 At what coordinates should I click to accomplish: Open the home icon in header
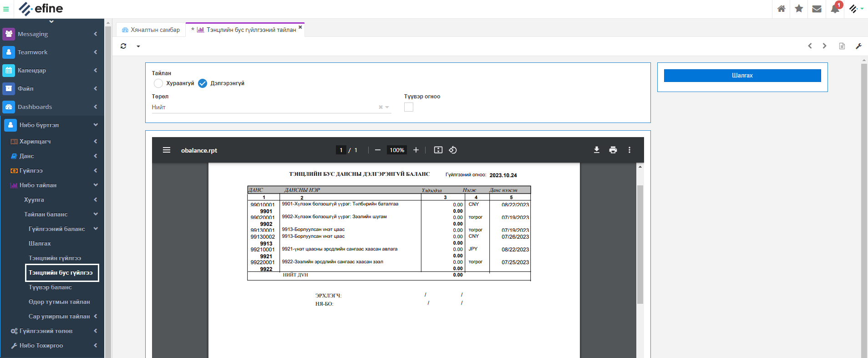(781, 9)
